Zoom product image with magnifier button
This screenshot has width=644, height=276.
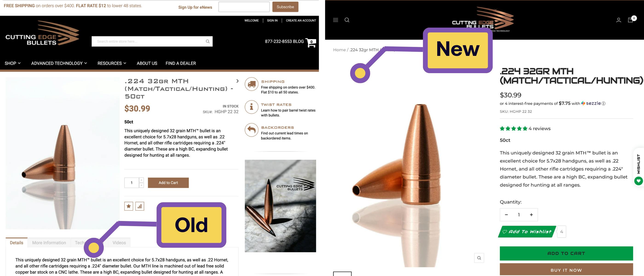(479, 258)
